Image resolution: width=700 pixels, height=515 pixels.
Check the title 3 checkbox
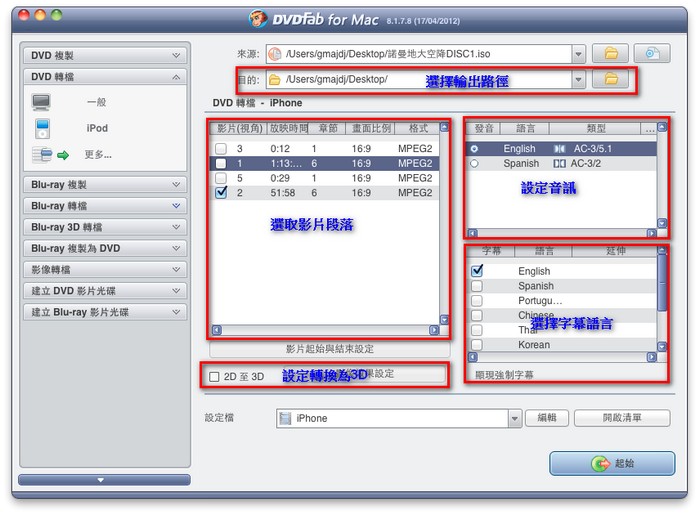click(x=221, y=149)
